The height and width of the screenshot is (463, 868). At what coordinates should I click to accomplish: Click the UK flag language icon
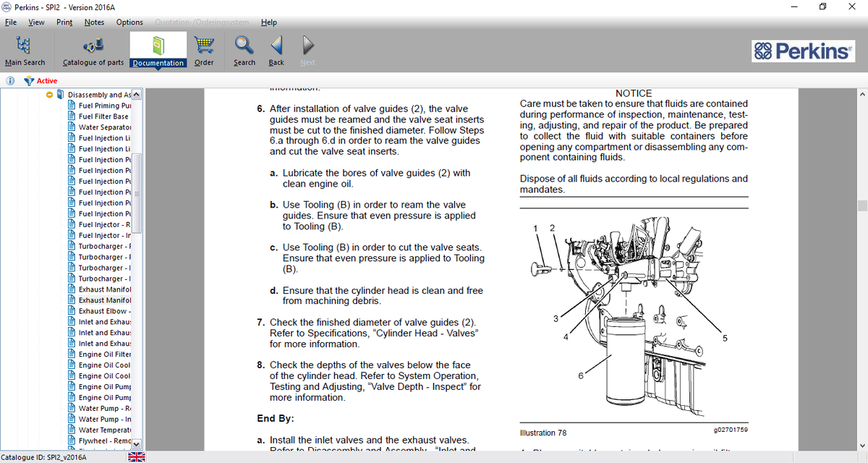[x=136, y=456]
